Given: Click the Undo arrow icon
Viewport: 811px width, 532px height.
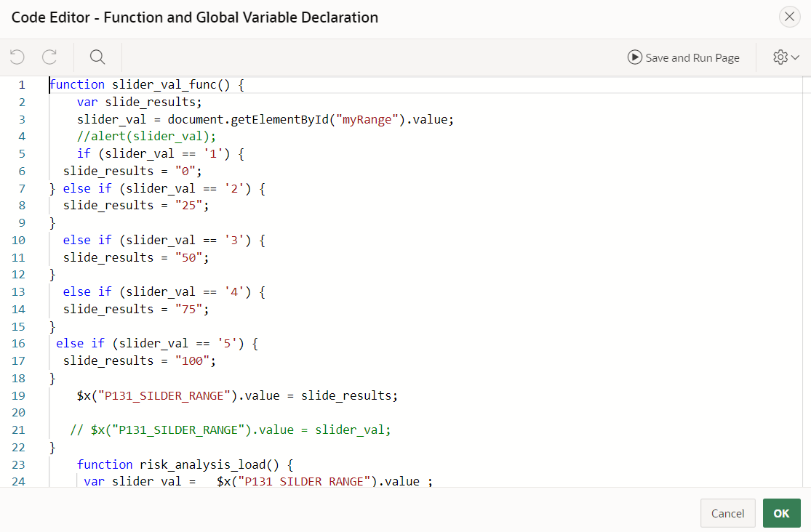Looking at the screenshot, I should (x=17, y=57).
